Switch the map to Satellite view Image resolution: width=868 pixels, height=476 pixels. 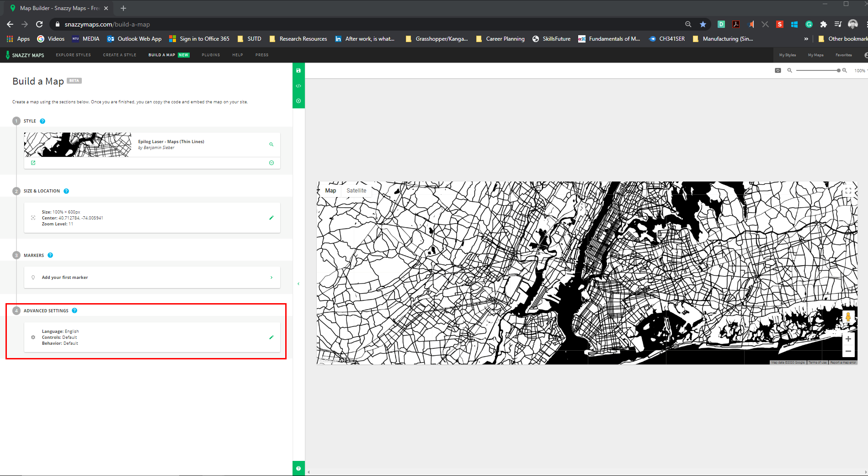click(357, 191)
